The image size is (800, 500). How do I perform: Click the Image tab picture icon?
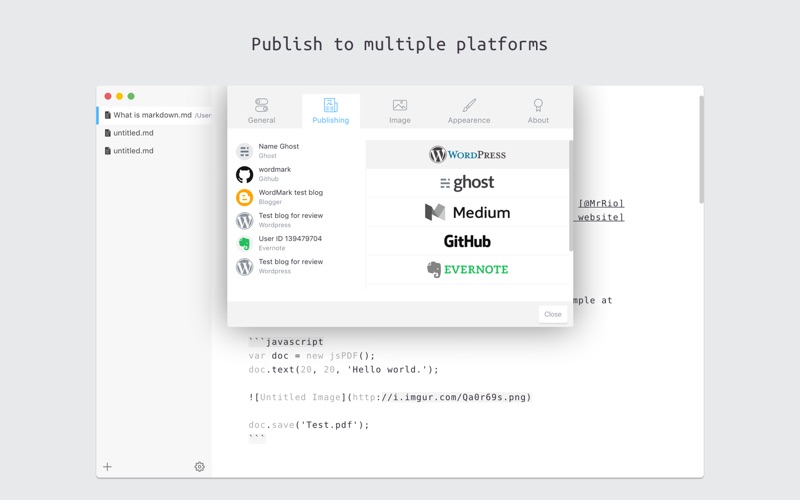399,105
